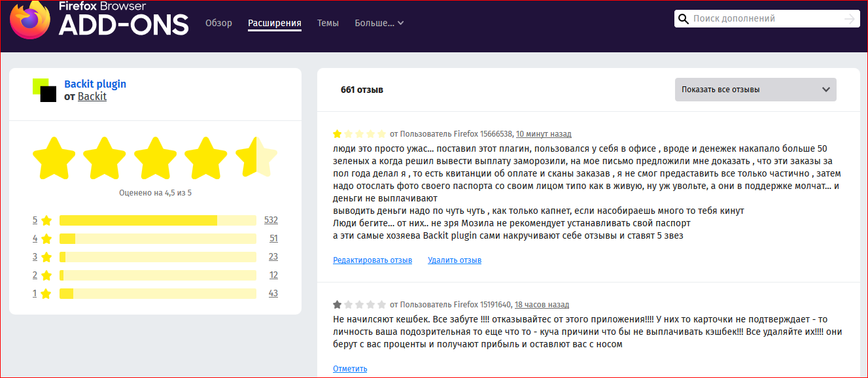Viewport: 868px width, 378px height.
Task: Open Backit author link
Action: 92,96
